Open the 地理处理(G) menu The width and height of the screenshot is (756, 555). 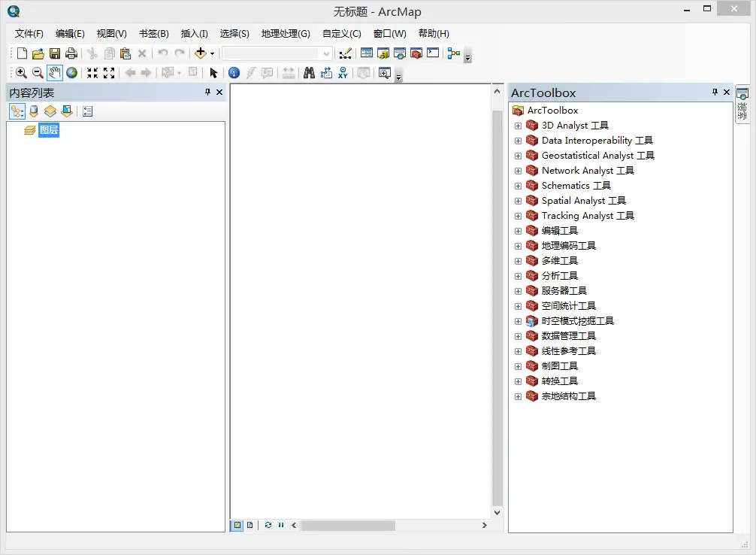286,33
